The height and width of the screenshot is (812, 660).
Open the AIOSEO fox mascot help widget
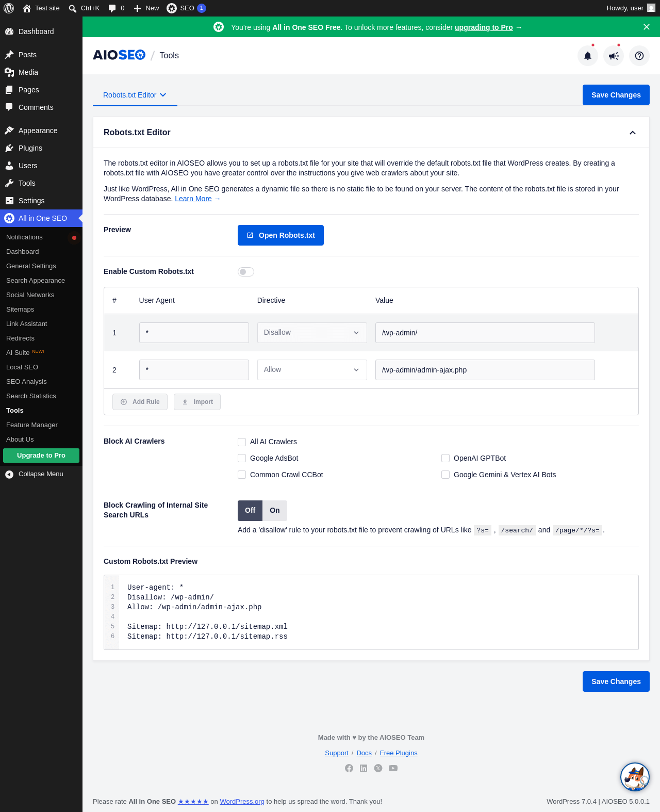pyautogui.click(x=635, y=777)
